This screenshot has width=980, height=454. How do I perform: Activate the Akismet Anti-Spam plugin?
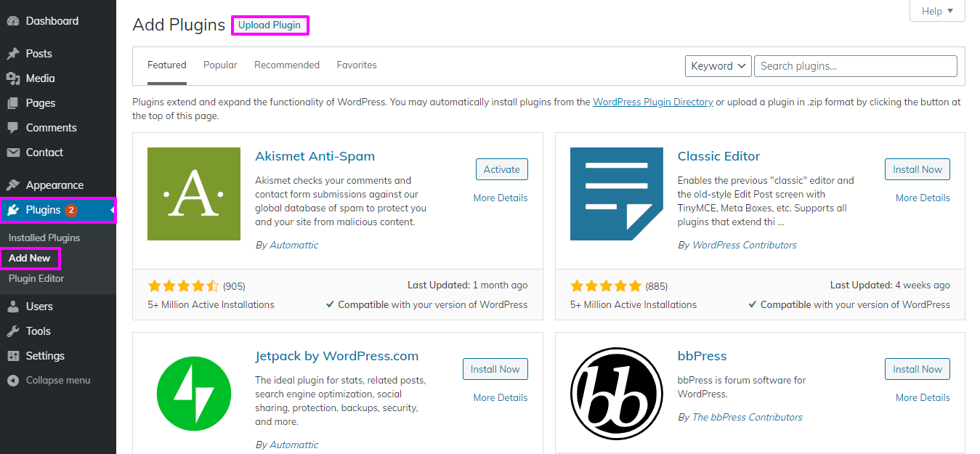pyautogui.click(x=501, y=169)
